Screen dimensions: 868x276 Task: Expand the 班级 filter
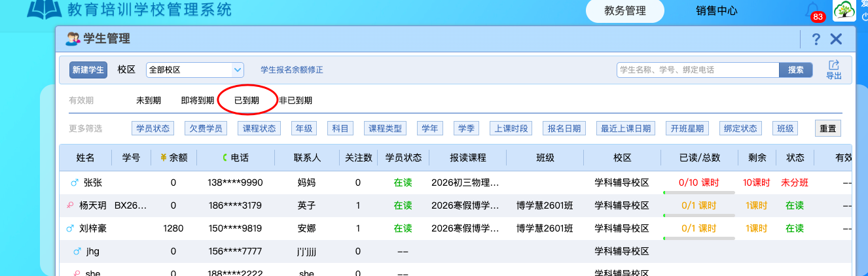click(x=785, y=128)
